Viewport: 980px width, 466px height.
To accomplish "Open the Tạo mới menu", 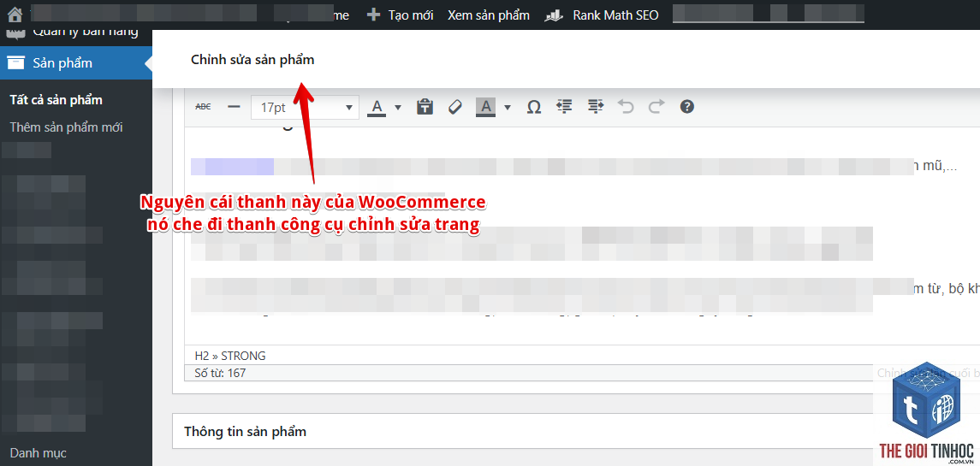I will click(400, 15).
